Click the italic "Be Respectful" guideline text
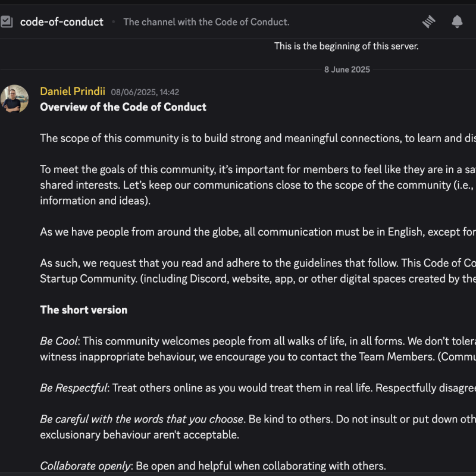Viewport: 476px width, 476px height. coord(73,388)
